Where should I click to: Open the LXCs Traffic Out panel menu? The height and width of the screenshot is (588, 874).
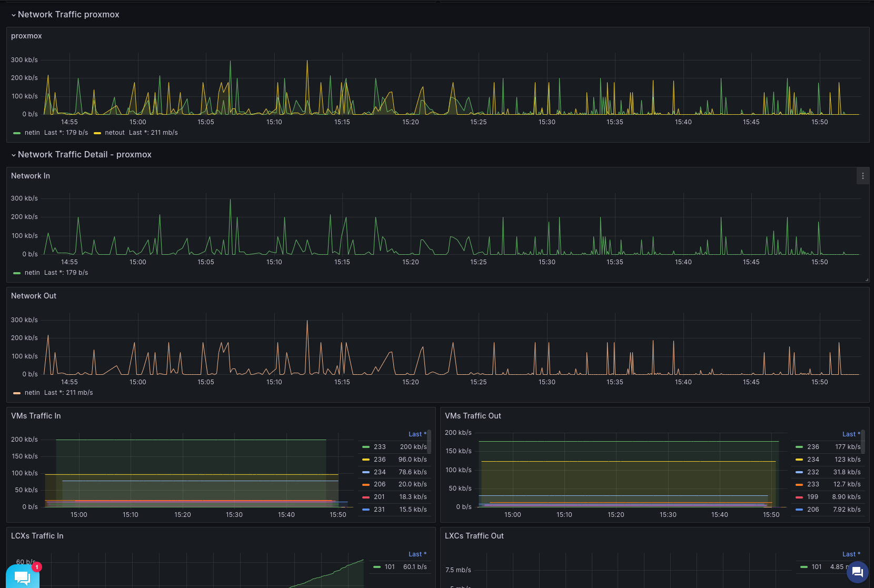click(474, 535)
